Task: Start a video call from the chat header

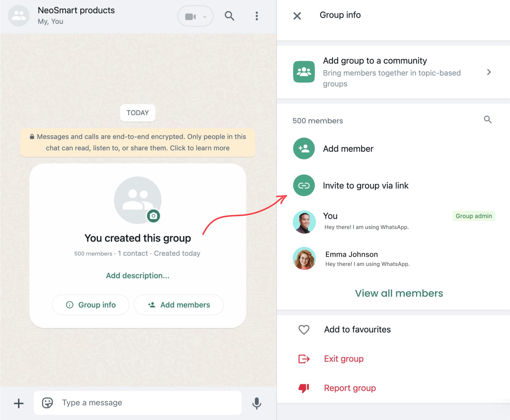Action: [191, 16]
